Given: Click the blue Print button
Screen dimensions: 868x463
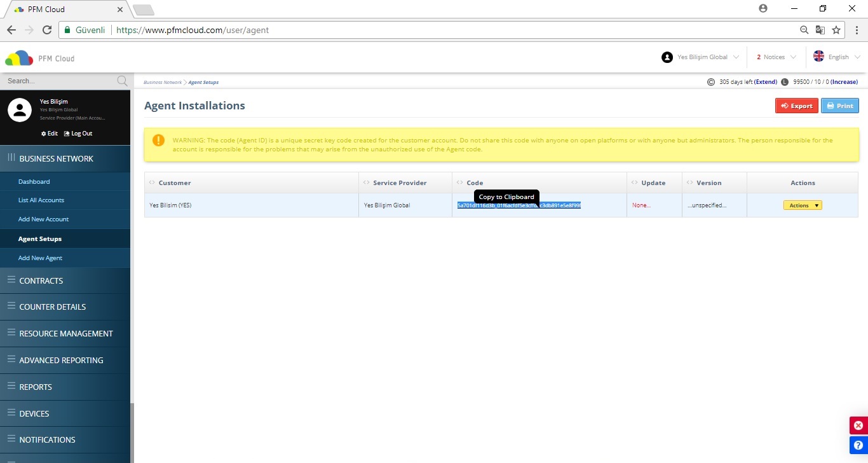Looking at the screenshot, I should click(840, 106).
